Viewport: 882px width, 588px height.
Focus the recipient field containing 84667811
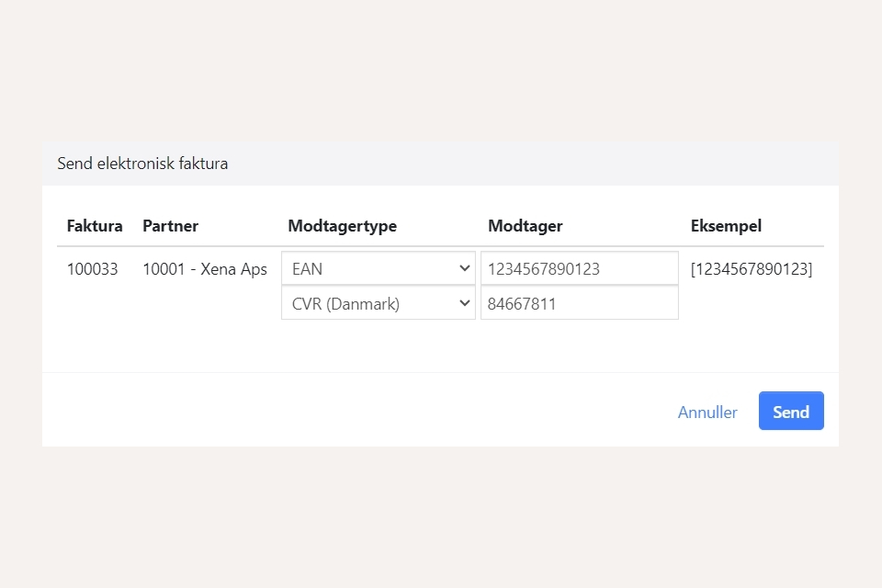coord(579,303)
